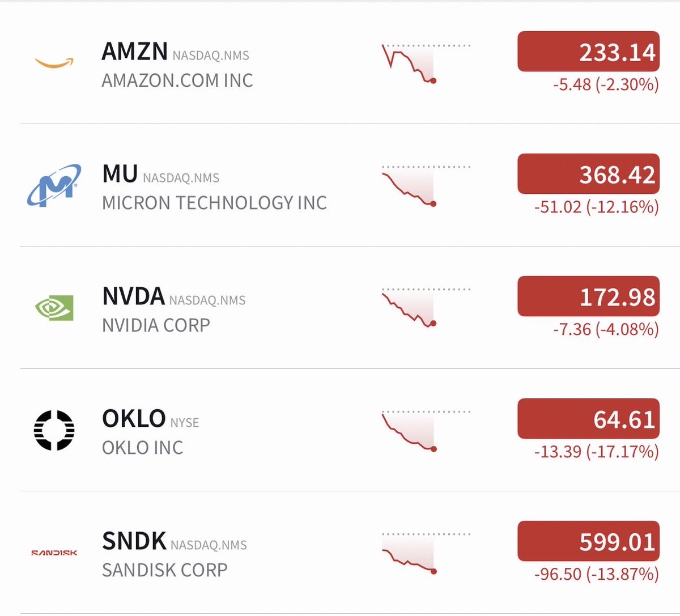View the Amazon intraday sparkline chart
The image size is (680, 616).
pos(425,63)
